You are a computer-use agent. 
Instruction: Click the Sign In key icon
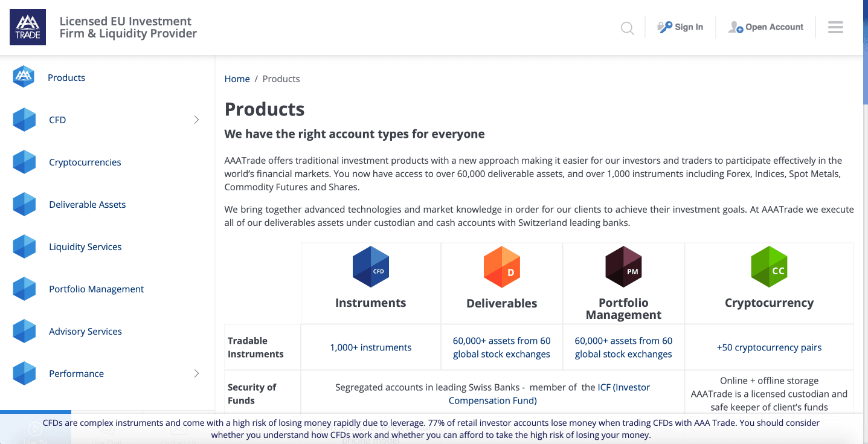665,27
